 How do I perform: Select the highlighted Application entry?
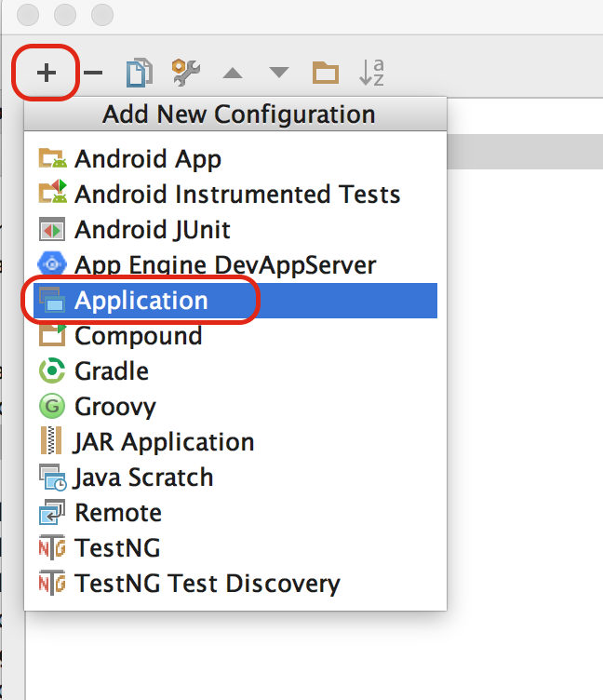(x=235, y=301)
